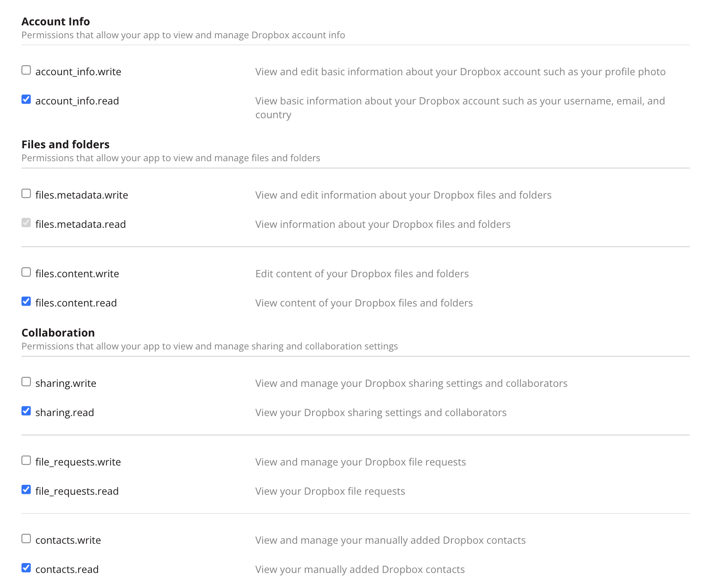Uncheck the account_info.read permission
This screenshot has height=588, width=705.
pos(26,99)
